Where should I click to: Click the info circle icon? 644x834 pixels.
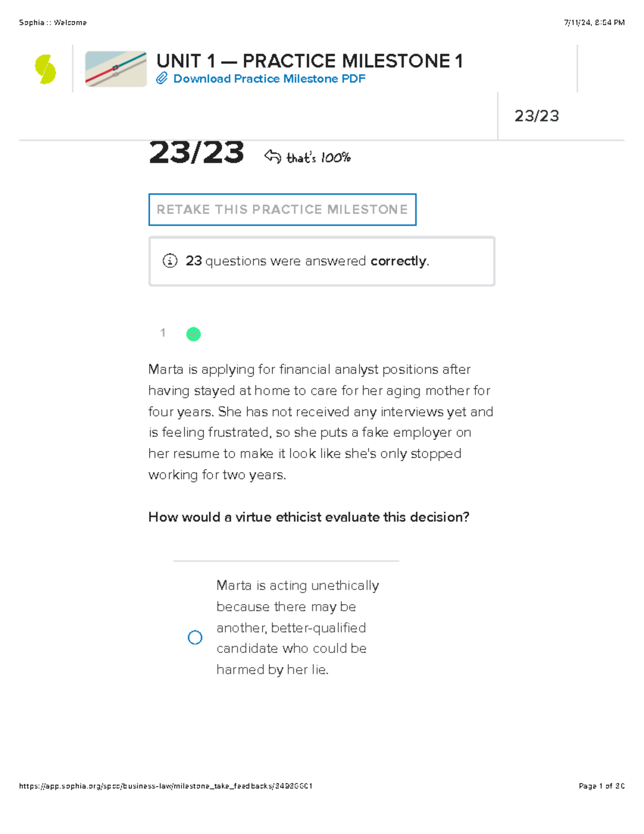[x=170, y=261]
